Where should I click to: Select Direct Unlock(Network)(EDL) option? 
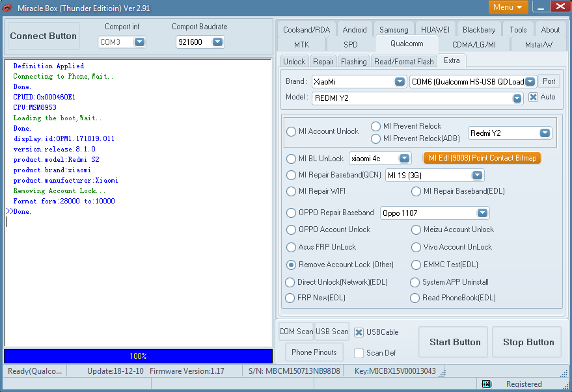click(290, 282)
